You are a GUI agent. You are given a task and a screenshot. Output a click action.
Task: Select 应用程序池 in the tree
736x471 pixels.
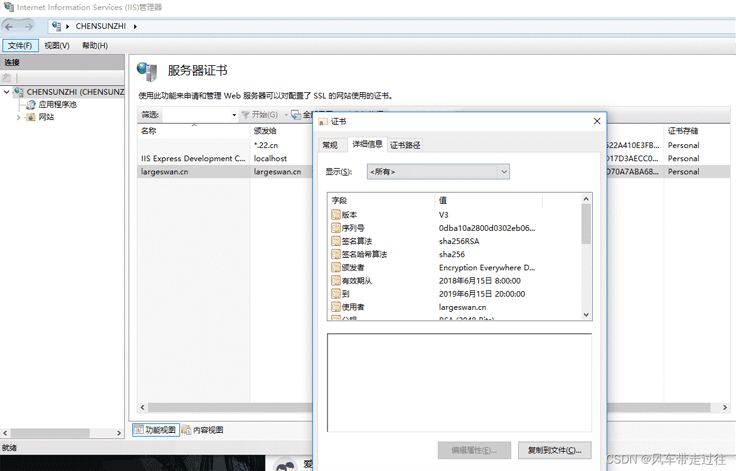pyautogui.click(x=57, y=104)
